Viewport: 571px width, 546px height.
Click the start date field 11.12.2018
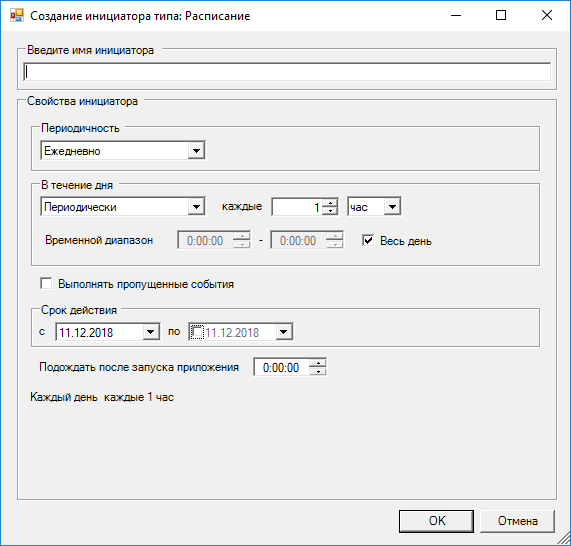[99, 332]
